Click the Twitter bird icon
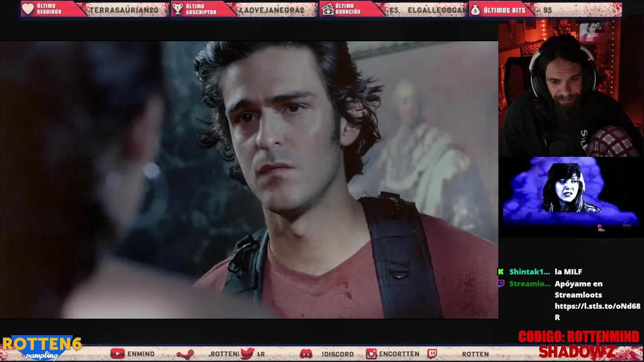 [247, 354]
